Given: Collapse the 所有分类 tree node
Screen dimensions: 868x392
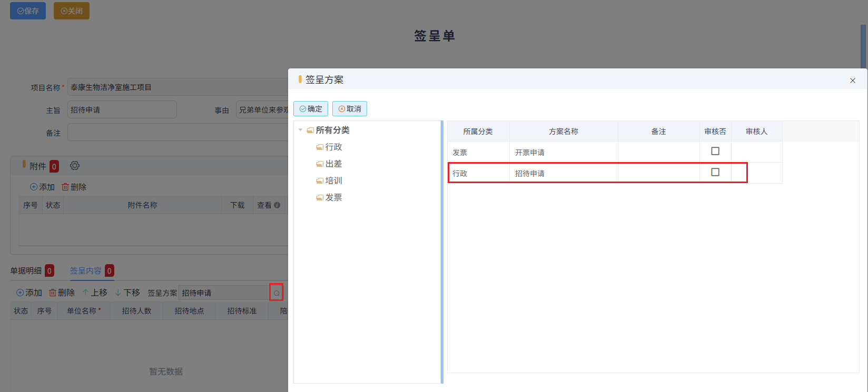Looking at the screenshot, I should point(300,130).
